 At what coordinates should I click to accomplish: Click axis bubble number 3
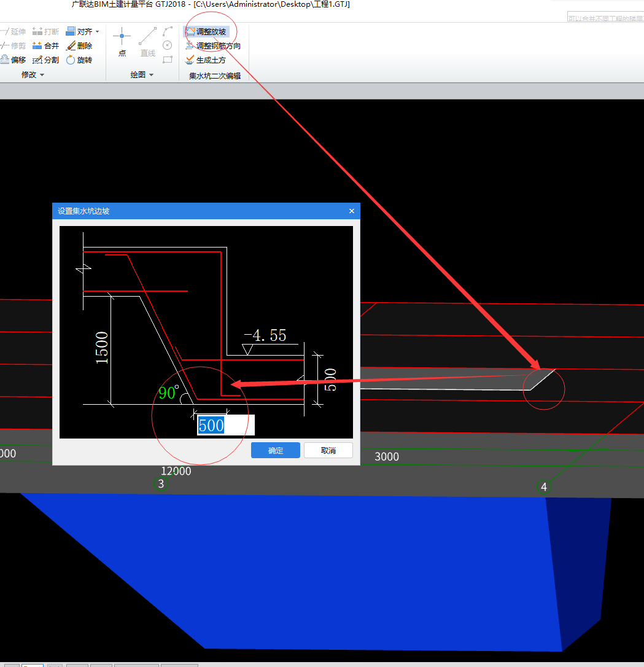coord(161,483)
